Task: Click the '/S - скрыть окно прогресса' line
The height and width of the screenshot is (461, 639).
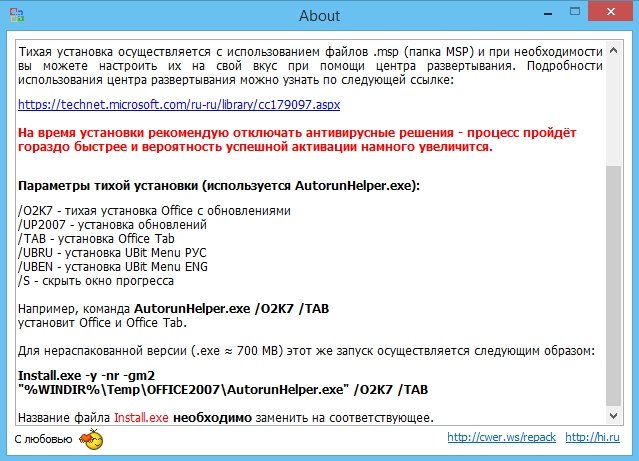Action: (x=96, y=281)
